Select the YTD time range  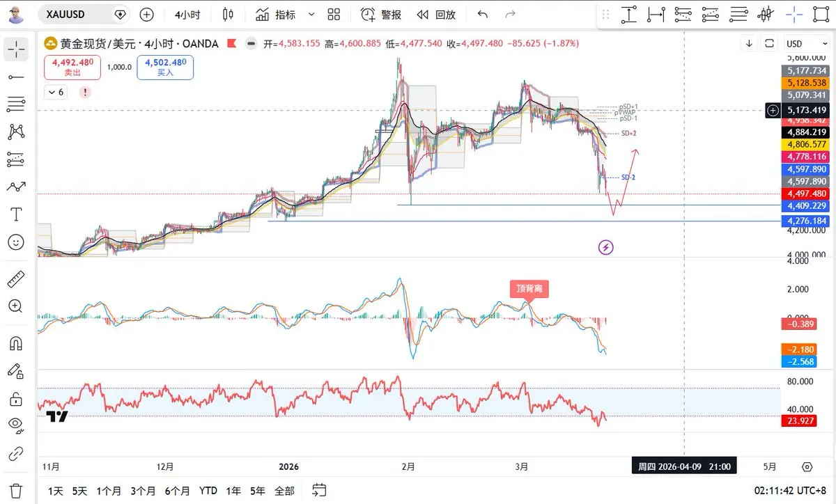click(208, 491)
